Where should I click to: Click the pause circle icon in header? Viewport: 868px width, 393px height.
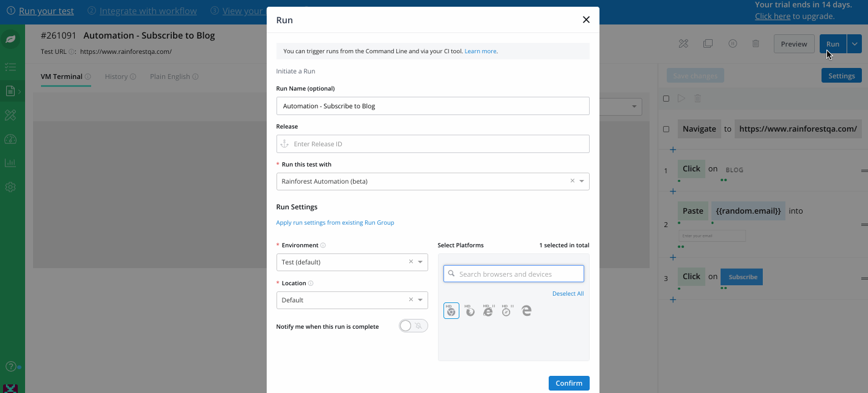732,43
